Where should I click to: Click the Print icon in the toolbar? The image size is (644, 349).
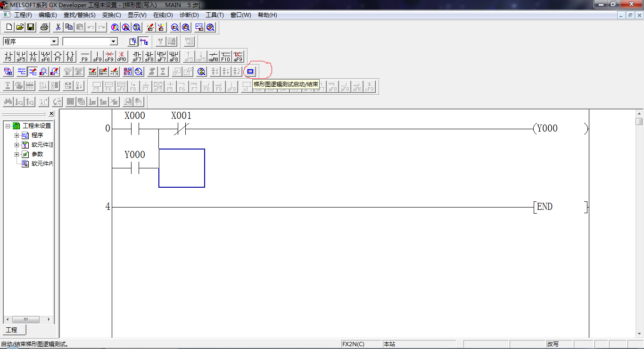click(x=44, y=27)
